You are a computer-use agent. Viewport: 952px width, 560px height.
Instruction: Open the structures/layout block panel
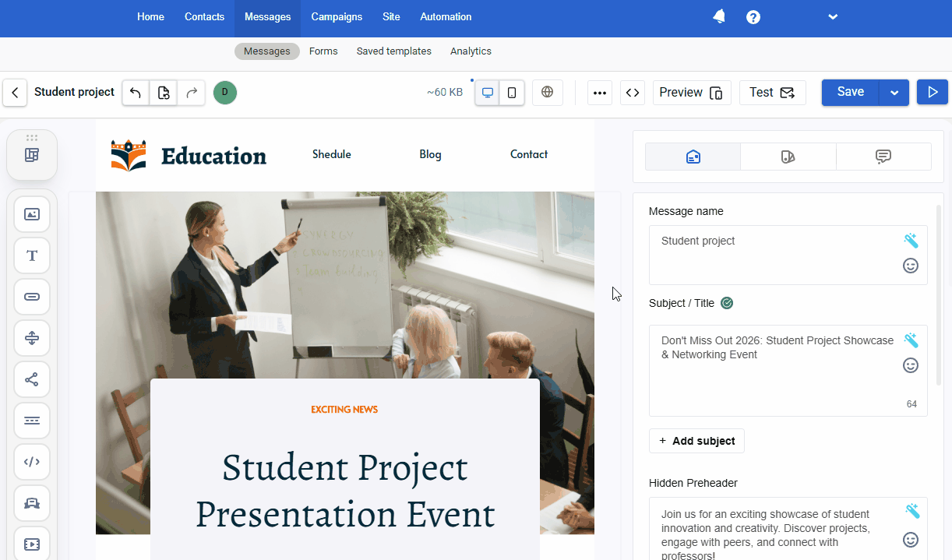(32, 155)
